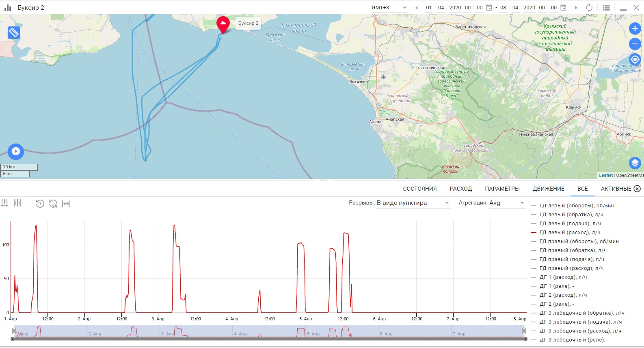The height and width of the screenshot is (348, 644).
Task: Refresh the data with the reload icon
Action: [x=589, y=8]
